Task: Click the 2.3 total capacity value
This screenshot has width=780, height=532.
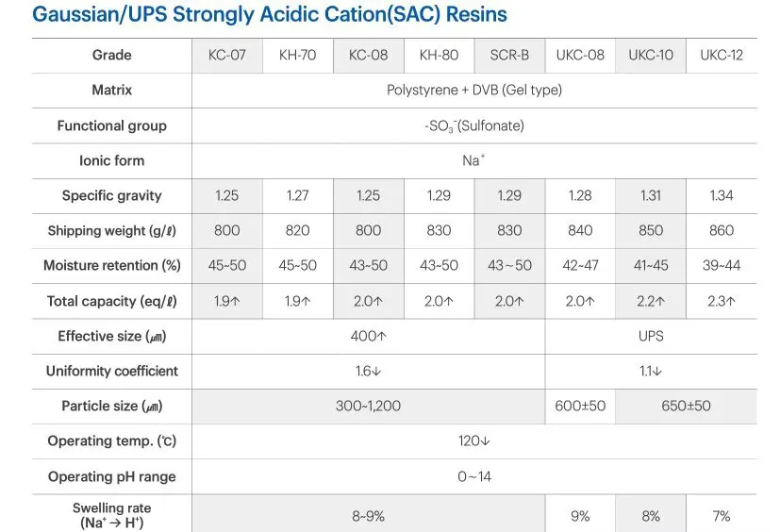Action: 722,301
